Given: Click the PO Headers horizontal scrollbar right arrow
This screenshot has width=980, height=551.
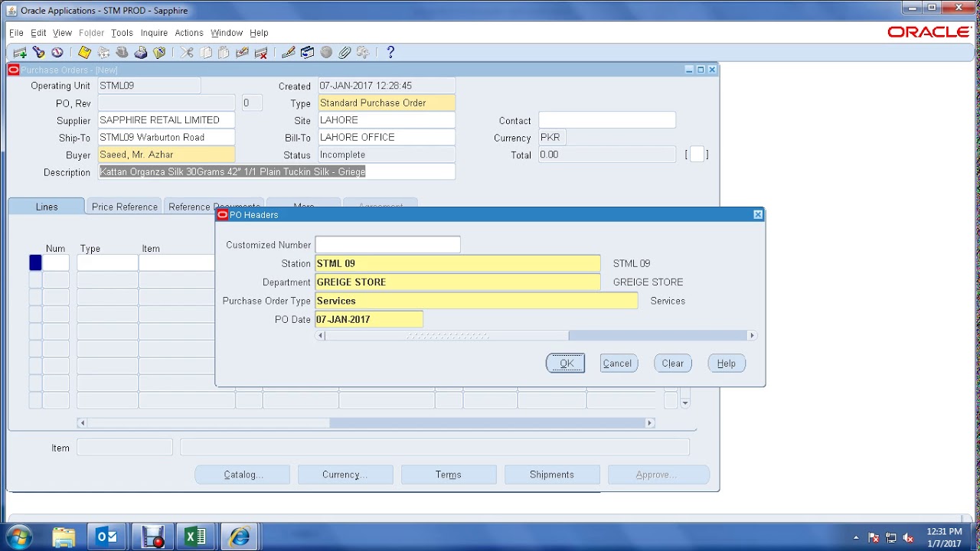Looking at the screenshot, I should [x=752, y=336].
